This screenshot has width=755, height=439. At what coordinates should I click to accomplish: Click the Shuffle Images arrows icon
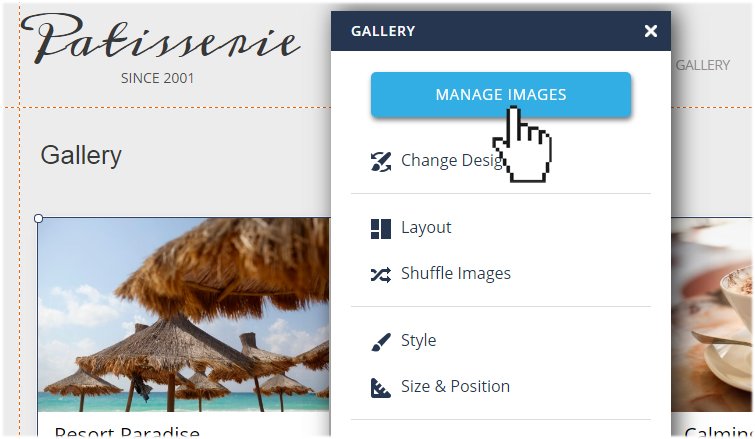click(x=380, y=275)
